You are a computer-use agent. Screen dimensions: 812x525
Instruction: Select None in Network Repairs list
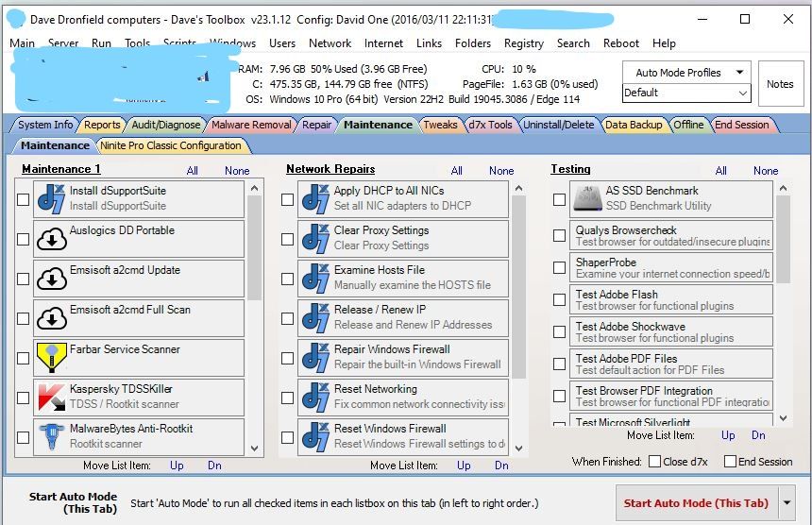(501, 171)
